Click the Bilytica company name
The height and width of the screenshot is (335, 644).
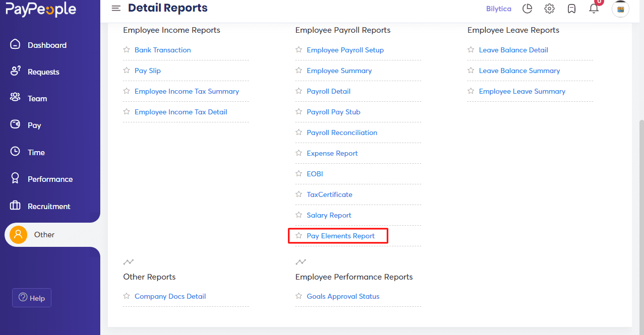coord(498,9)
